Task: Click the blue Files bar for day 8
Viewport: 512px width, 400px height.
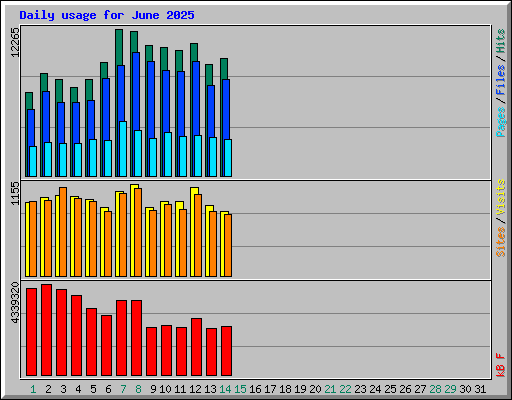Action: click(x=136, y=91)
